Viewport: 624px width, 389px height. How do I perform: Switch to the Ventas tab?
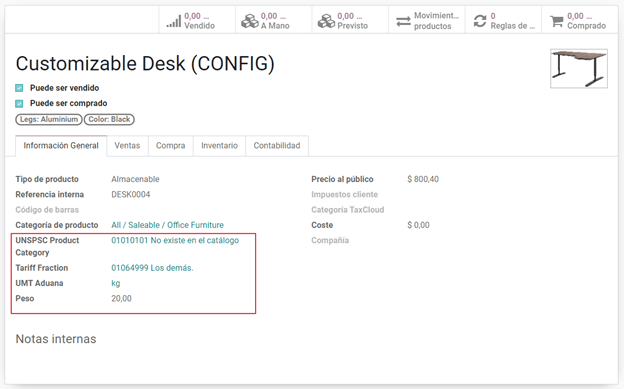point(127,146)
